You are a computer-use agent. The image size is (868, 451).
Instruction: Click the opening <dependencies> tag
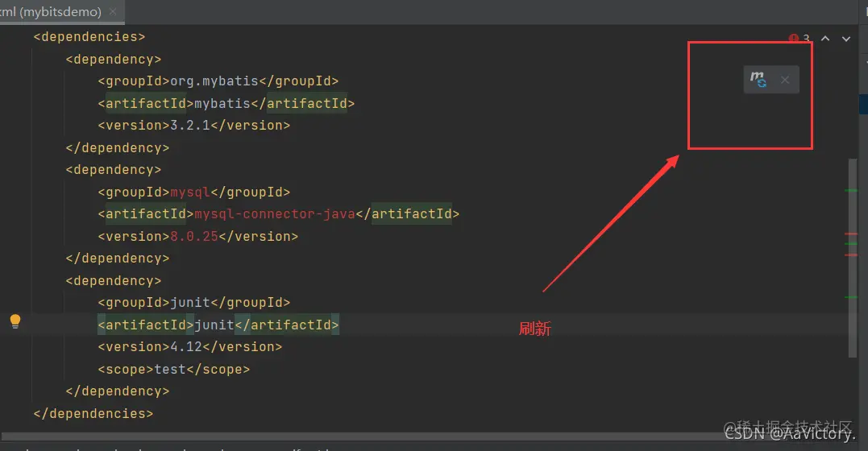(89, 36)
